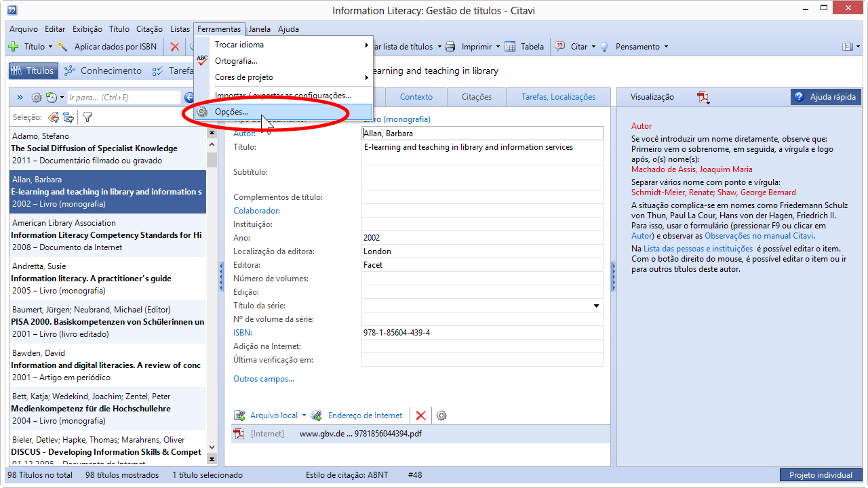Image resolution: width=868 pixels, height=488 pixels.
Task: Click the Citavi app icon in title bar
Action: pyautogui.click(x=12, y=9)
